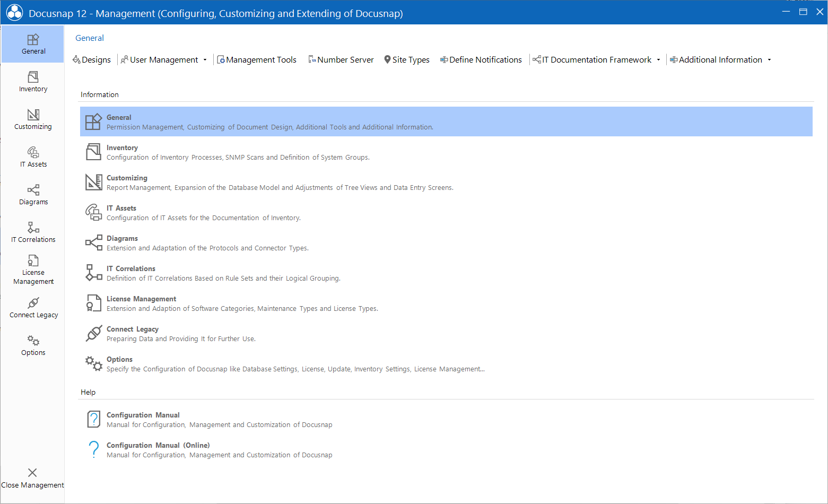This screenshot has width=828, height=504.
Task: Open the Inventory section in the sidebar
Action: click(x=33, y=82)
